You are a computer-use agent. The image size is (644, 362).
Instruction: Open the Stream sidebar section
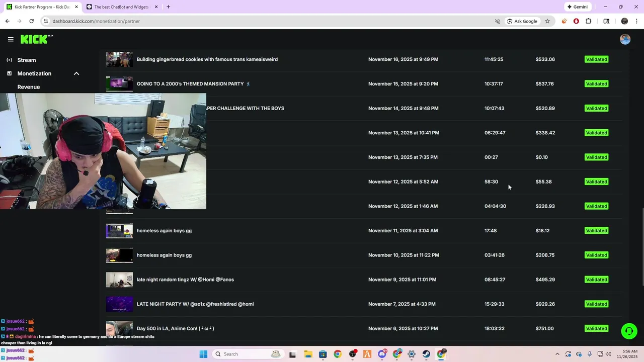(27, 60)
